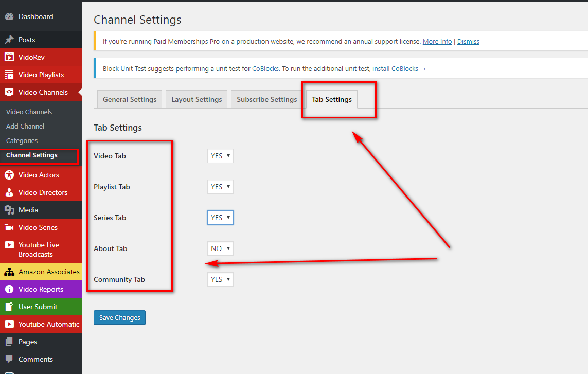Open the Community Tab dropdown
588x374 pixels.
point(220,279)
